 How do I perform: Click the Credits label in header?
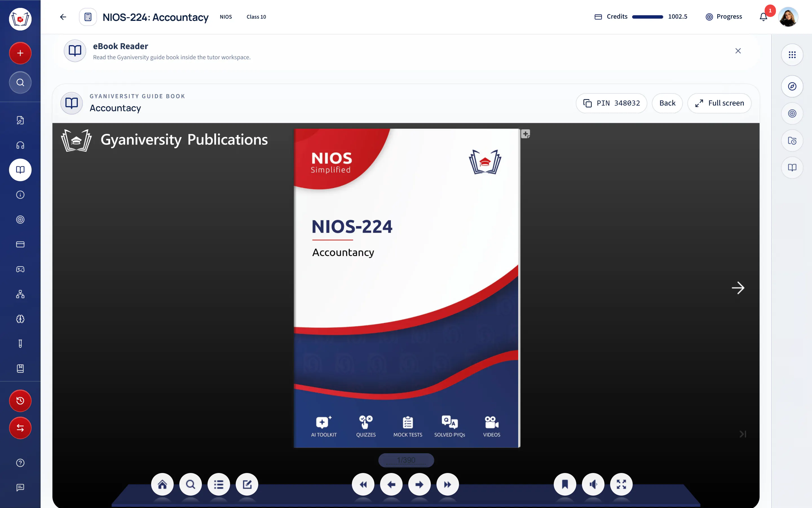pos(617,17)
